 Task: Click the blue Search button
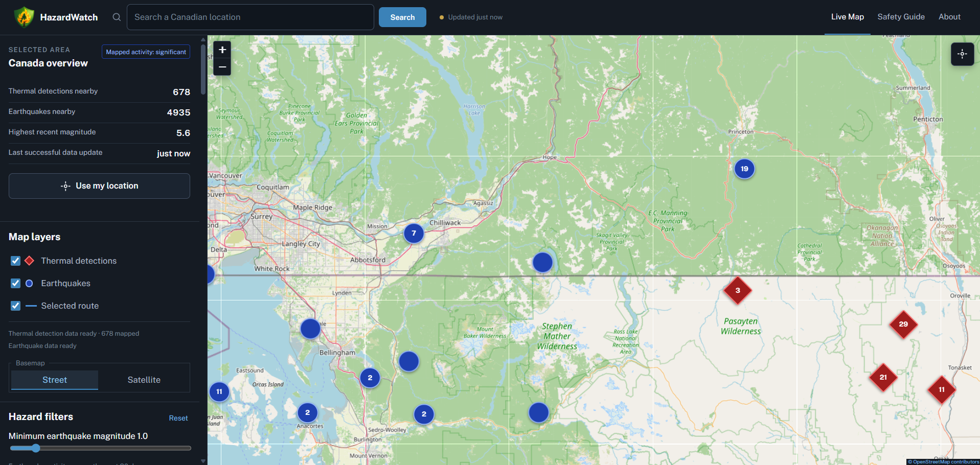(402, 17)
